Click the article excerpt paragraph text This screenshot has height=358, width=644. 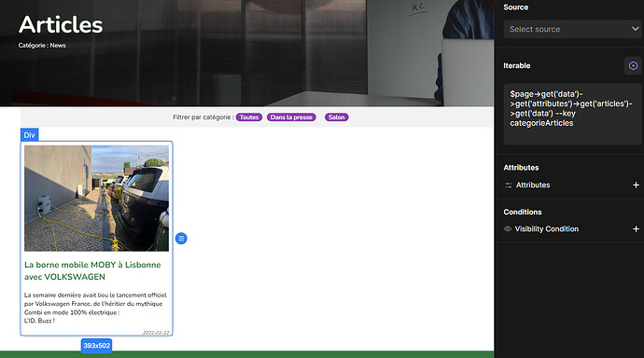[x=95, y=308]
